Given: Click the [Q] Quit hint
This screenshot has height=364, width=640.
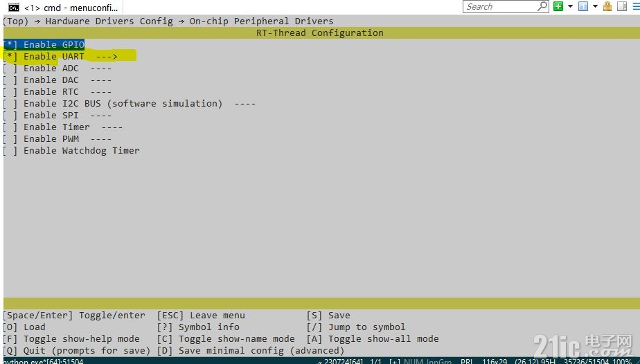Looking at the screenshot, I should [77, 351].
